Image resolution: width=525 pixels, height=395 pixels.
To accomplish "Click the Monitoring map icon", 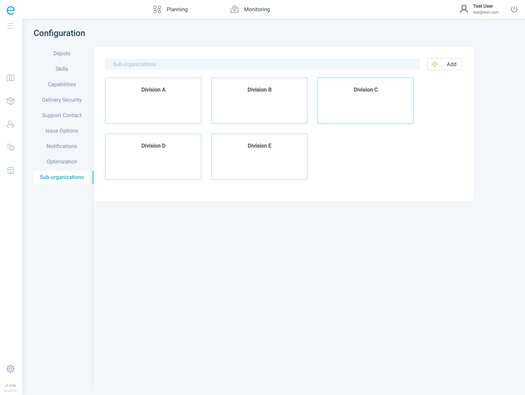I will [234, 9].
